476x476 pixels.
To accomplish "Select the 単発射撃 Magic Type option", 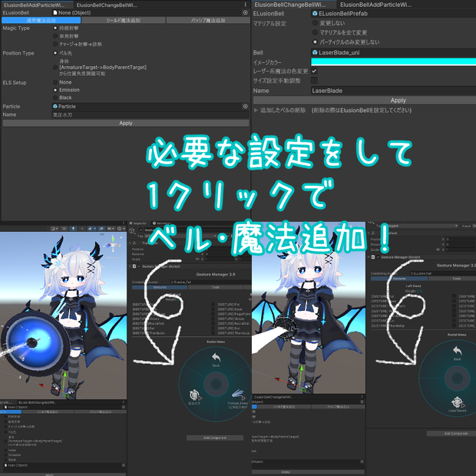I will (55, 36).
